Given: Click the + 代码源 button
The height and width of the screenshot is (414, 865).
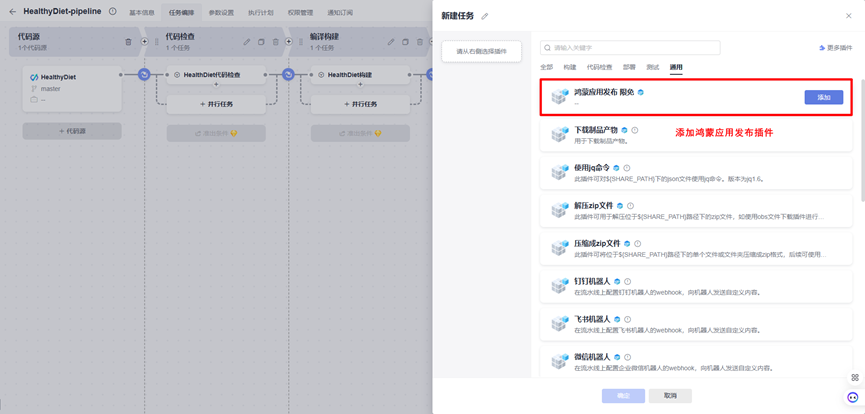Looking at the screenshot, I should coord(72,131).
